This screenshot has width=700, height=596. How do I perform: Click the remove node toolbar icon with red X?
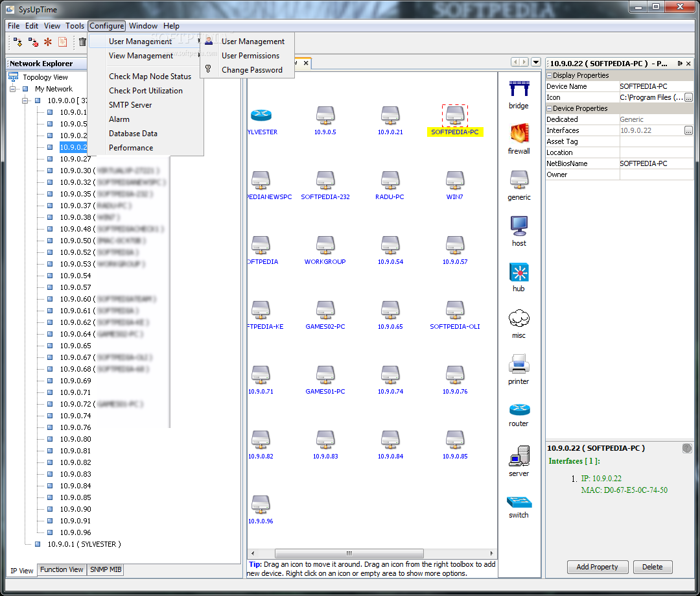pyautogui.click(x=33, y=42)
